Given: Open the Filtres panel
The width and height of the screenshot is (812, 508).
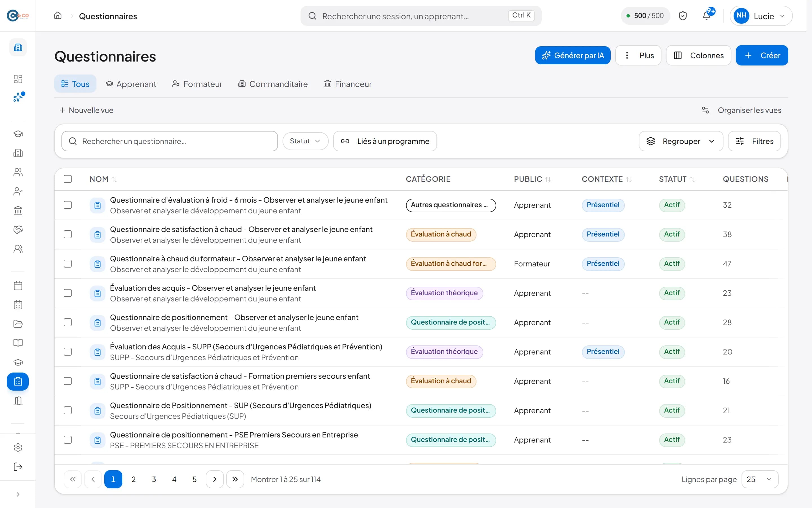Looking at the screenshot, I should (x=754, y=141).
